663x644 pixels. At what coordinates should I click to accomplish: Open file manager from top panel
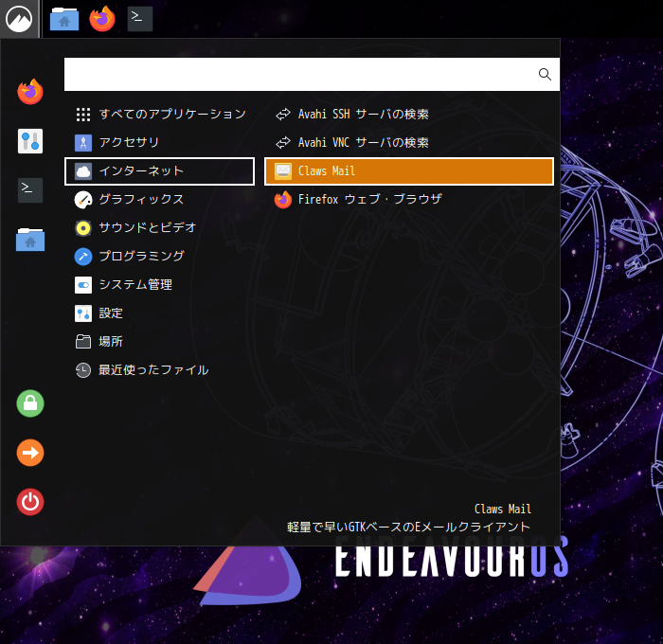pyautogui.click(x=64, y=19)
